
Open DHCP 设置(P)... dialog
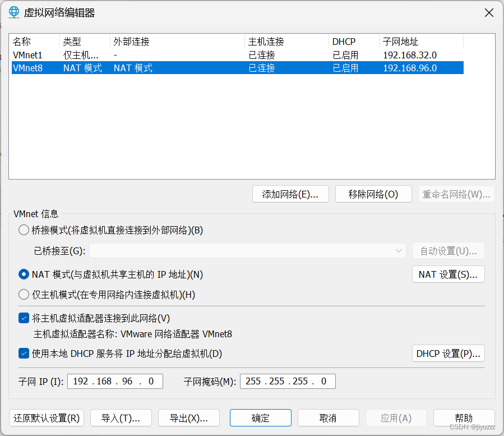pos(448,354)
